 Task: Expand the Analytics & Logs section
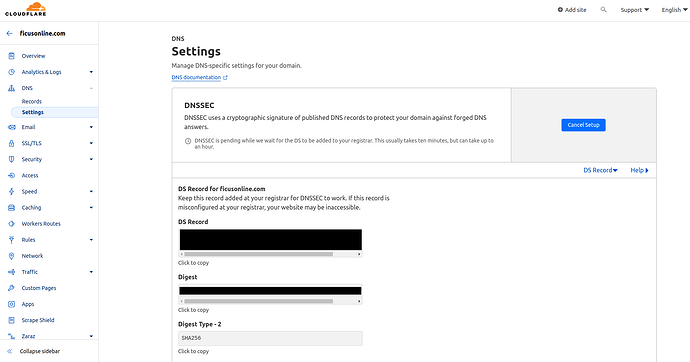91,72
